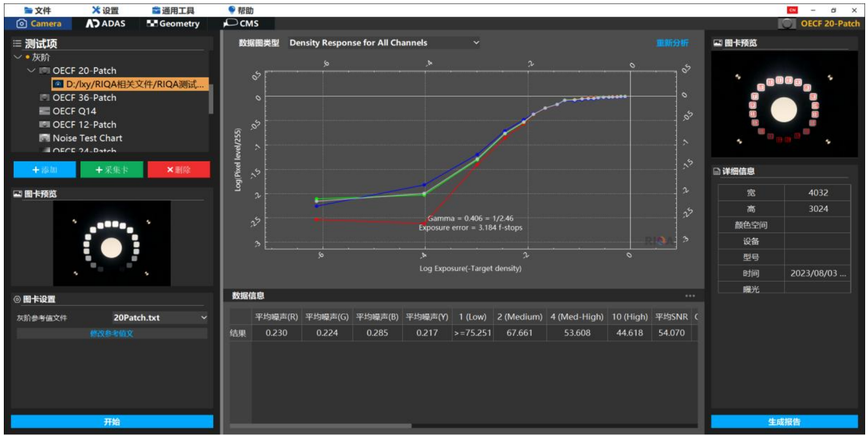Image resolution: width=868 pixels, height=435 pixels.
Task: Collapse the OECF 20-Patch tree node
Action: click(x=32, y=70)
